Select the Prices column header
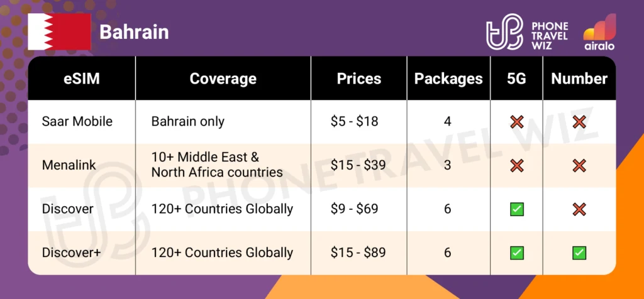Screen dimensions: 644x299 (x=358, y=79)
